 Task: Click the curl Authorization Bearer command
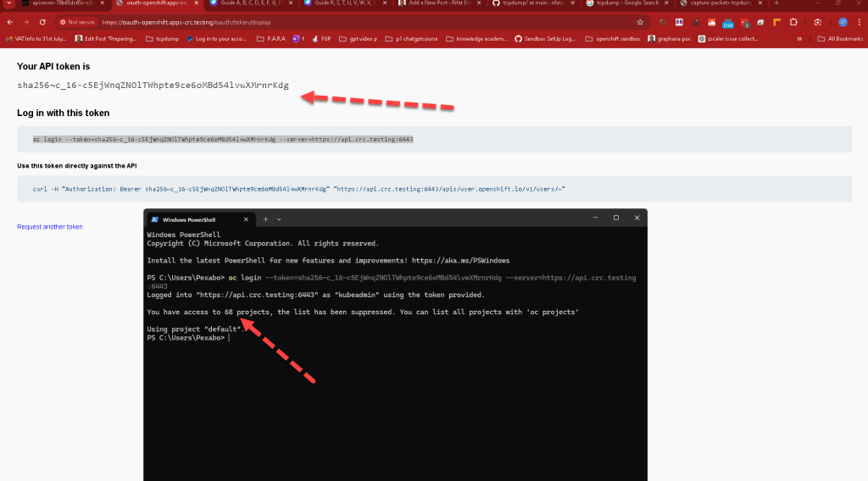click(x=299, y=189)
